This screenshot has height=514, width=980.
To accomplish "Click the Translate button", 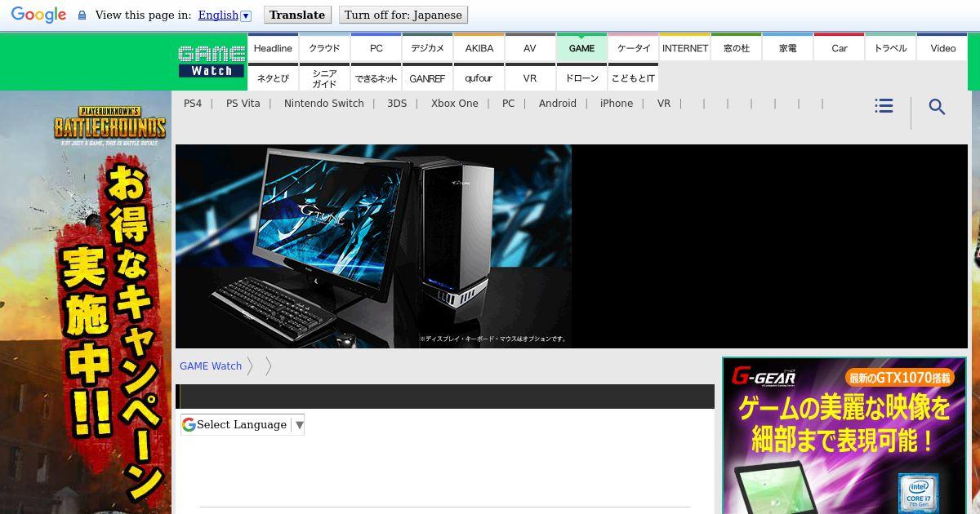I will 297,15.
